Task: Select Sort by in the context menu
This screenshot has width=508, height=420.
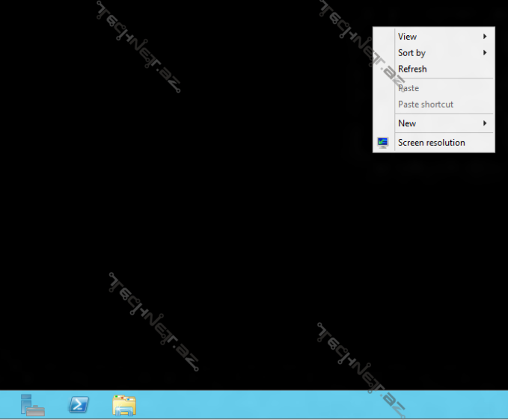Action: [x=411, y=53]
